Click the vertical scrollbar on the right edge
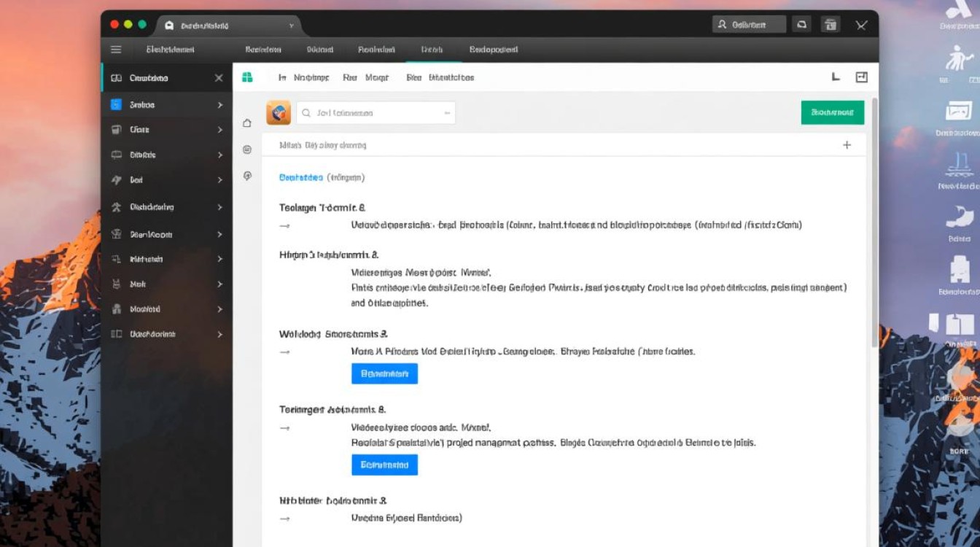This screenshot has height=547, width=980. click(874, 219)
